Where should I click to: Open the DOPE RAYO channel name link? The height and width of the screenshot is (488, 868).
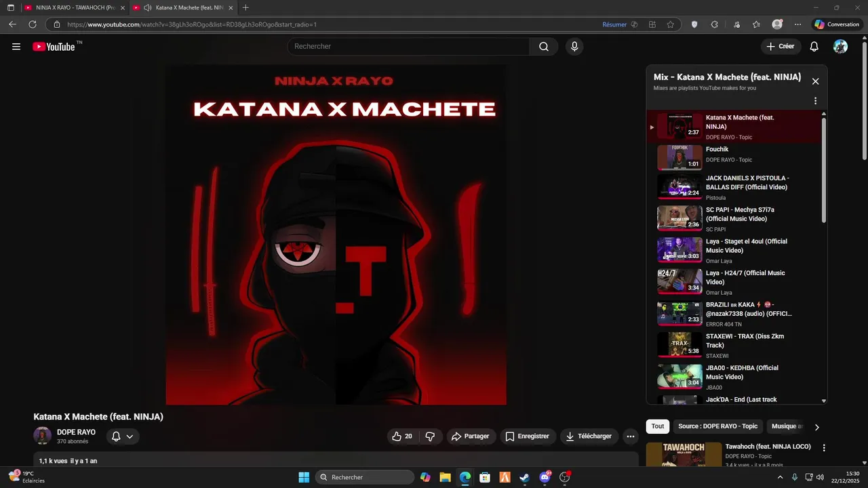pos(76,432)
